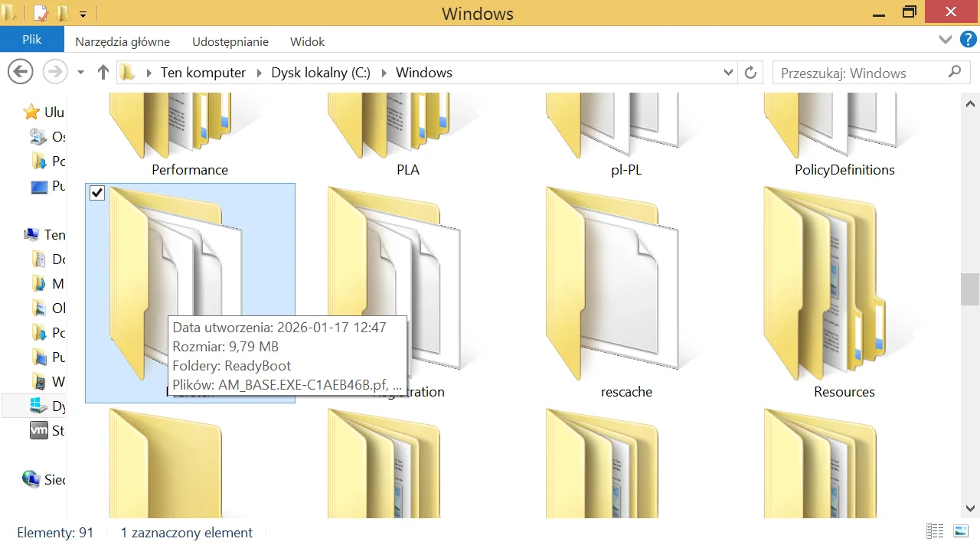Image resolution: width=980 pixels, height=545 pixels.
Task: Open the address bar history dropdown
Action: click(728, 73)
